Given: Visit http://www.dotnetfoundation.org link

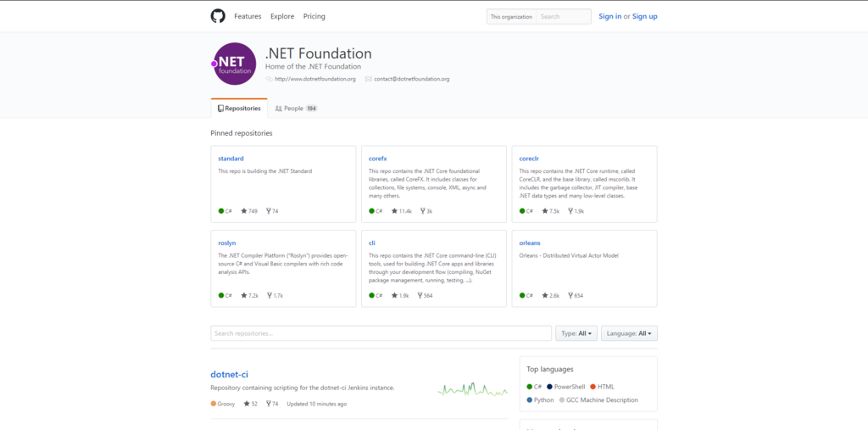Looking at the screenshot, I should [315, 79].
